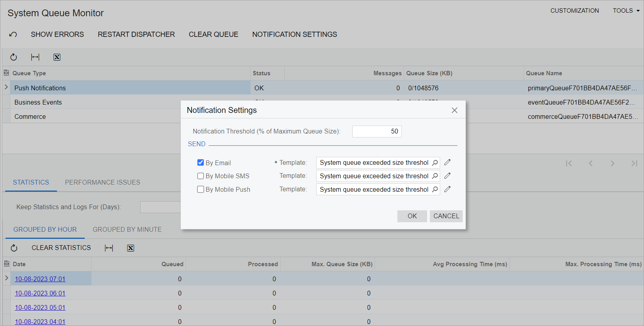
Task: Close the Notification Settings dialog
Action: 454,111
